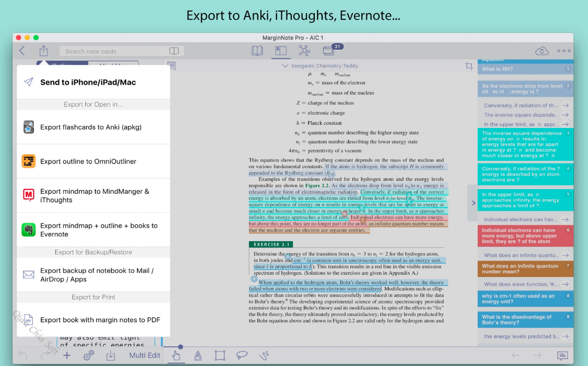This screenshot has width=588, height=366.
Task: Choose Export flashcards to Anki (apkg)
Action: click(x=91, y=127)
